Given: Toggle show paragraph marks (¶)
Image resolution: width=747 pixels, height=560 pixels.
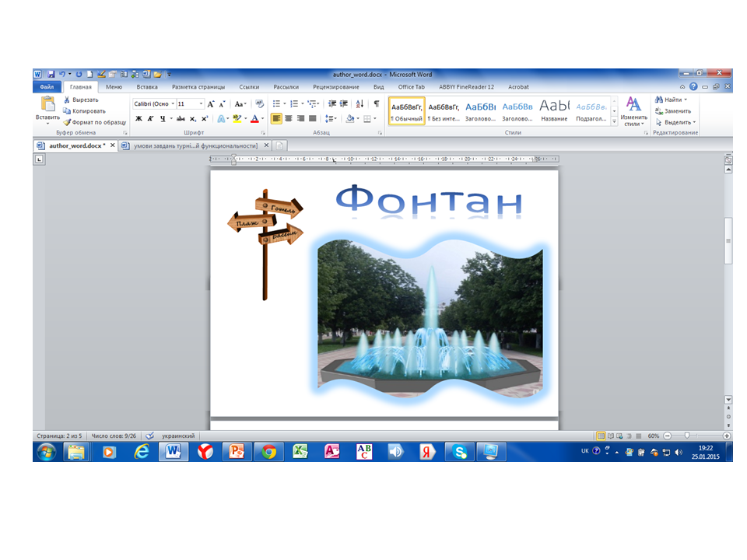Looking at the screenshot, I should pos(377,103).
